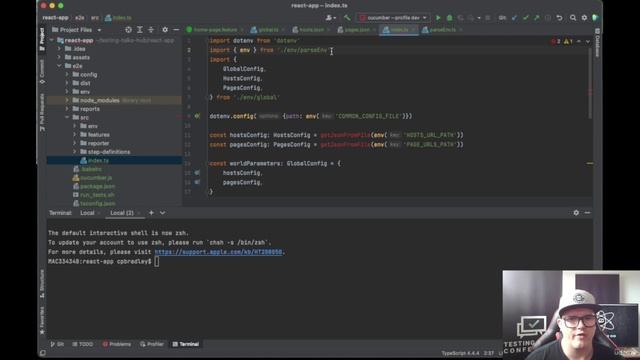Click the gutter icon beside hostsConfig property line
Viewport: 640px width, 360px height.
click(x=197, y=173)
